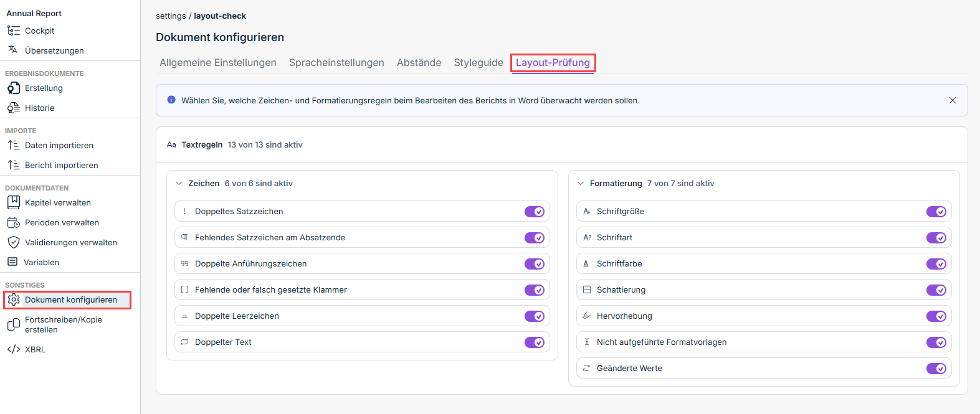Click the Textregeln section header
The image size is (980, 414).
click(x=202, y=144)
